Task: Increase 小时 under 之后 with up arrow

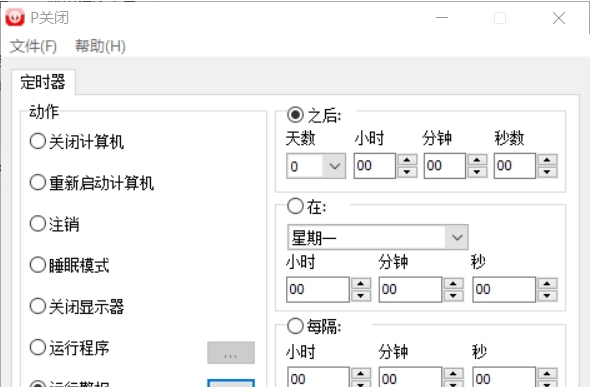Action: click(407, 160)
